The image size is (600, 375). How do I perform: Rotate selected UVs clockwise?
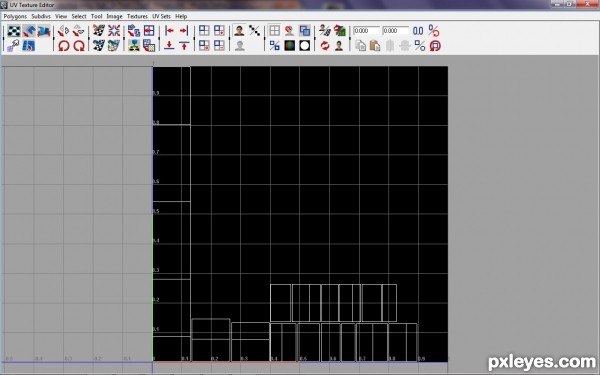tap(78, 46)
